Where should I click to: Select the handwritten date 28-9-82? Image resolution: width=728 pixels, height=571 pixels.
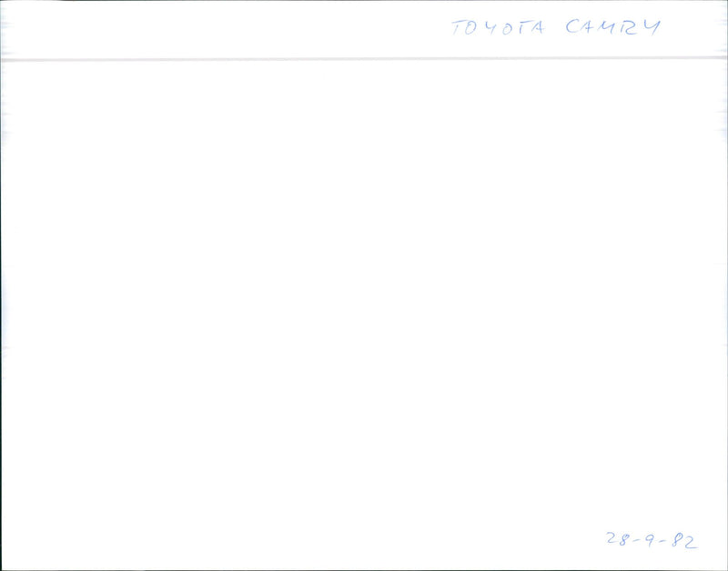[652, 540]
